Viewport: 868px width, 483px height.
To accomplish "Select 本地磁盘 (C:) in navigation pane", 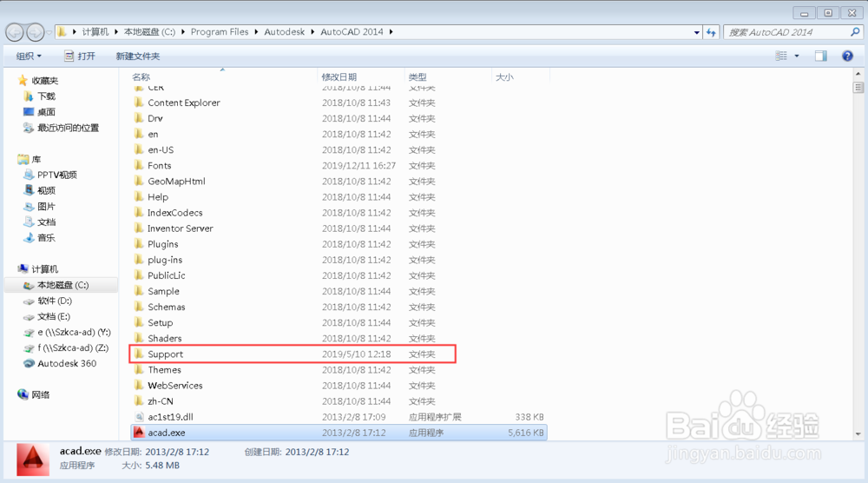I will pyautogui.click(x=63, y=285).
